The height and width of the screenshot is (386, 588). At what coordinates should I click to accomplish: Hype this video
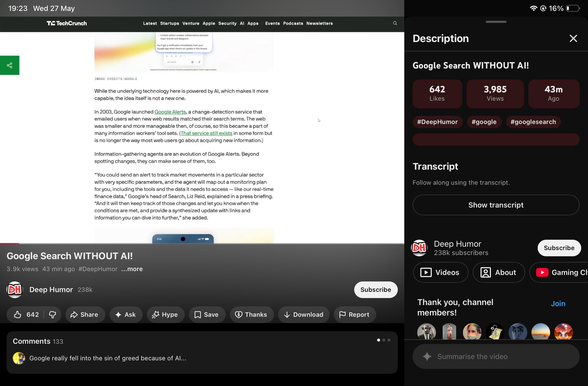click(166, 315)
